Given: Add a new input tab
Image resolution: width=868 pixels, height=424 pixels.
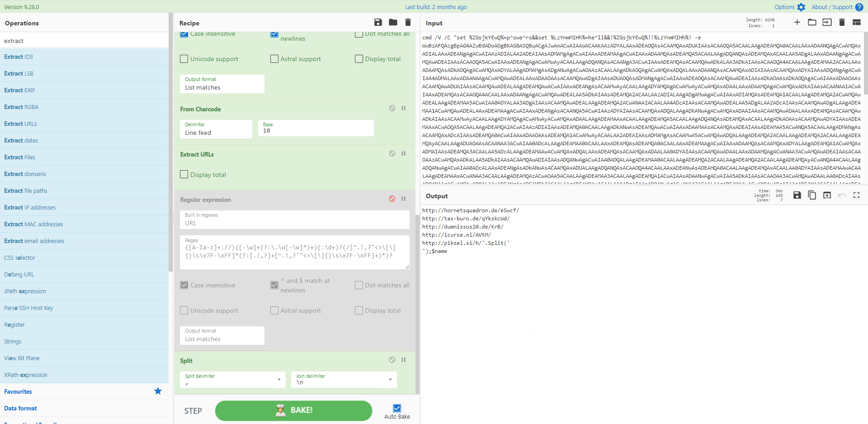Looking at the screenshot, I should pos(797,23).
